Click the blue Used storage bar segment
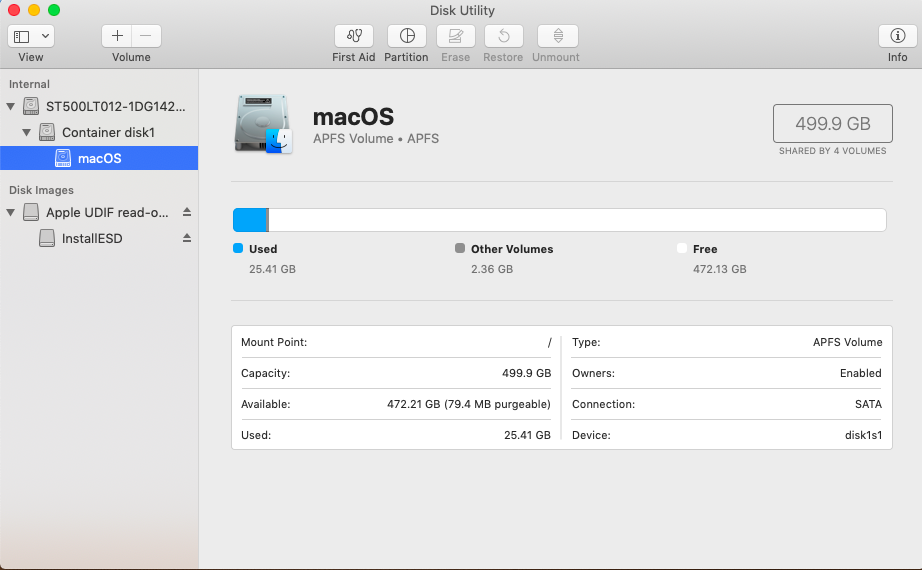This screenshot has width=922, height=570. [x=250, y=220]
